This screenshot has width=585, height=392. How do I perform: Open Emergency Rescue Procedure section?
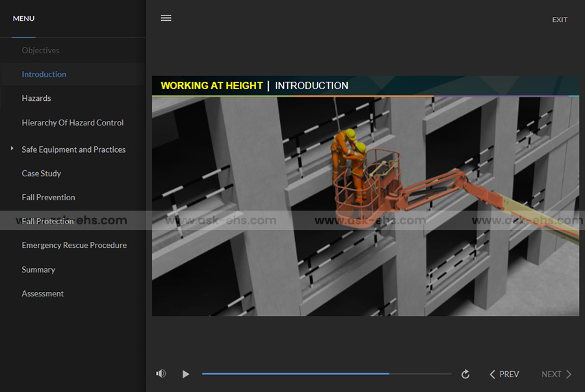pyautogui.click(x=74, y=245)
